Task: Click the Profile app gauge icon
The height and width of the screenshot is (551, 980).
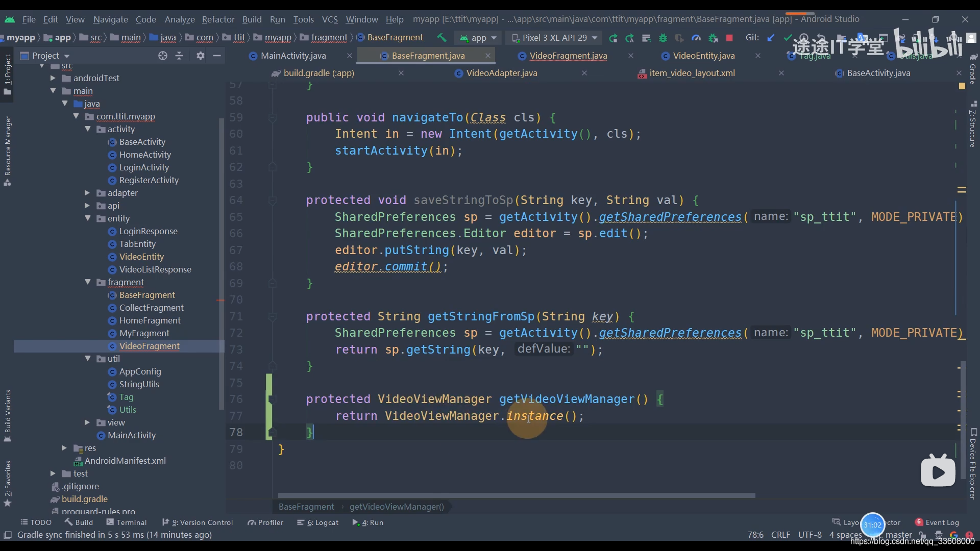Action: click(696, 38)
